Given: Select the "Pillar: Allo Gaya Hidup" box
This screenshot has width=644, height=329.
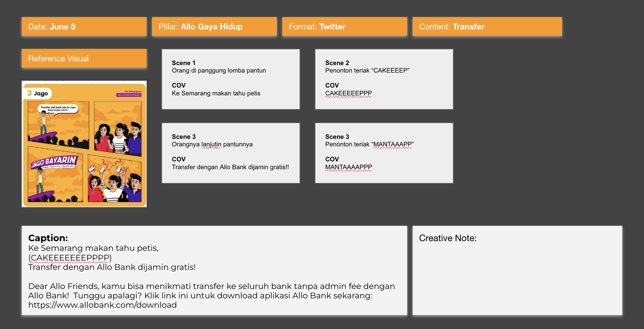Looking at the screenshot, I should [214, 27].
